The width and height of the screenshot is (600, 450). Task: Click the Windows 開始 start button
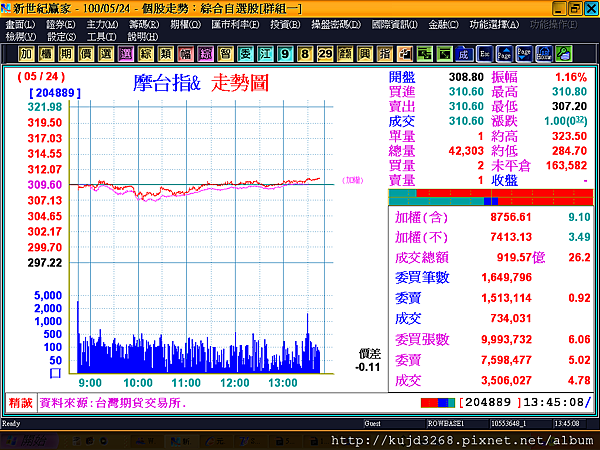29,441
